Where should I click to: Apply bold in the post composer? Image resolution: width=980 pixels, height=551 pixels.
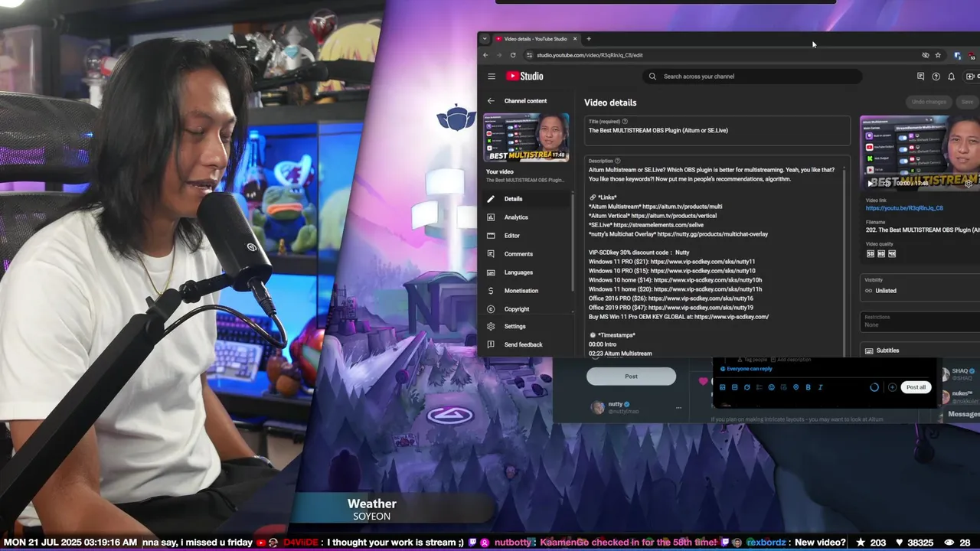point(808,387)
